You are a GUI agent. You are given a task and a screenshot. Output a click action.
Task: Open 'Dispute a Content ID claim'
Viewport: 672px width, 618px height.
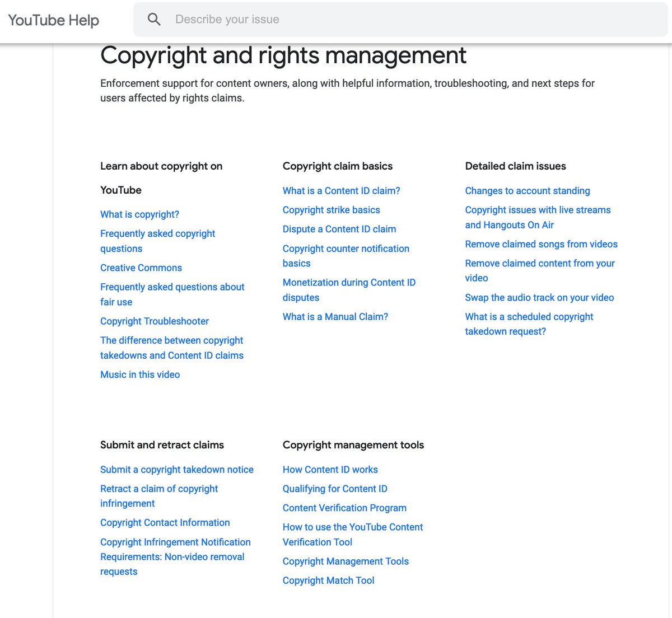click(339, 229)
